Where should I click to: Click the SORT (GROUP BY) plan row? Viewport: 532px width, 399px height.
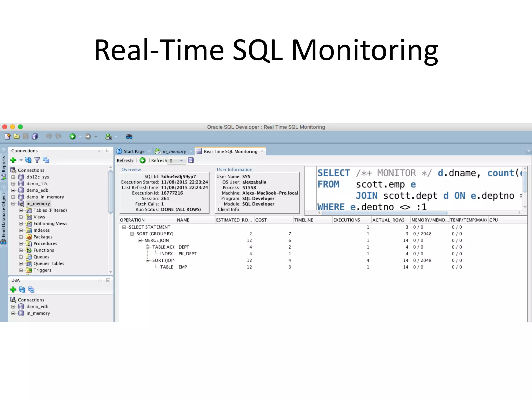(x=155, y=234)
